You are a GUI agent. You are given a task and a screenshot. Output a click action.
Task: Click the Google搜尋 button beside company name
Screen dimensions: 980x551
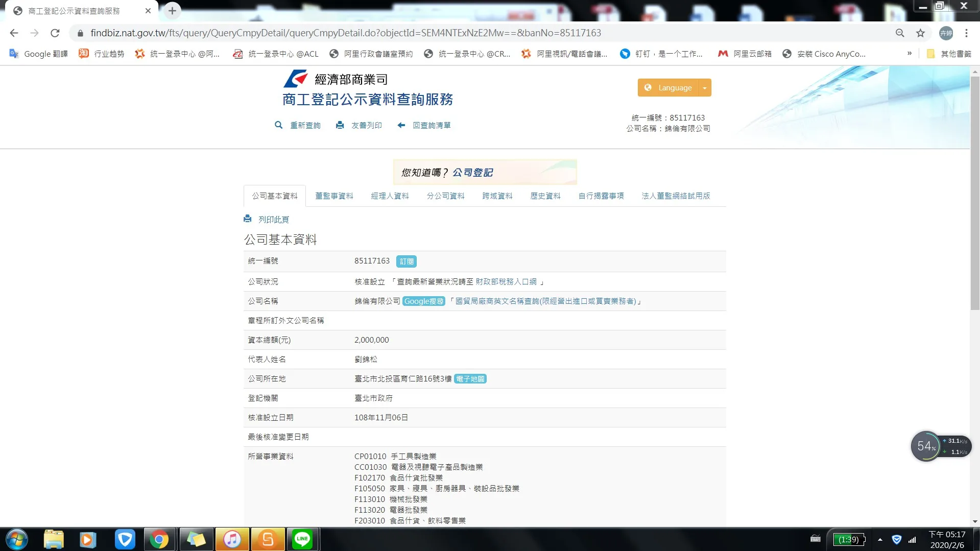coord(423,301)
